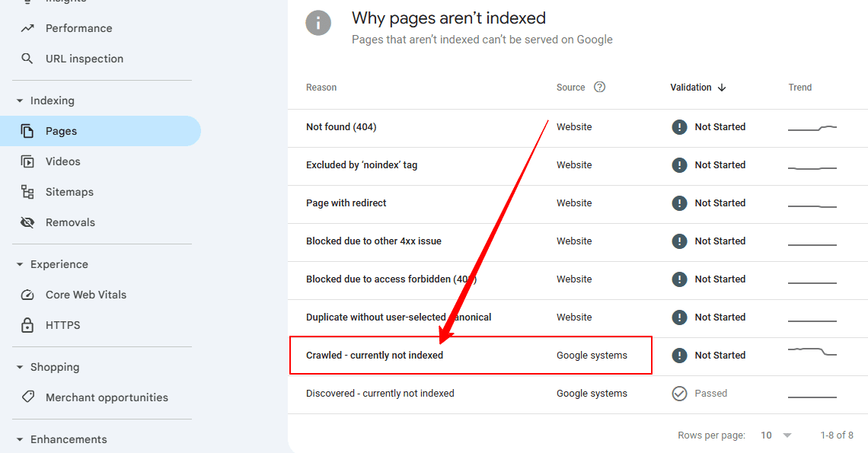
Task: Click the Performance trend icon in sidebar
Action: click(27, 28)
